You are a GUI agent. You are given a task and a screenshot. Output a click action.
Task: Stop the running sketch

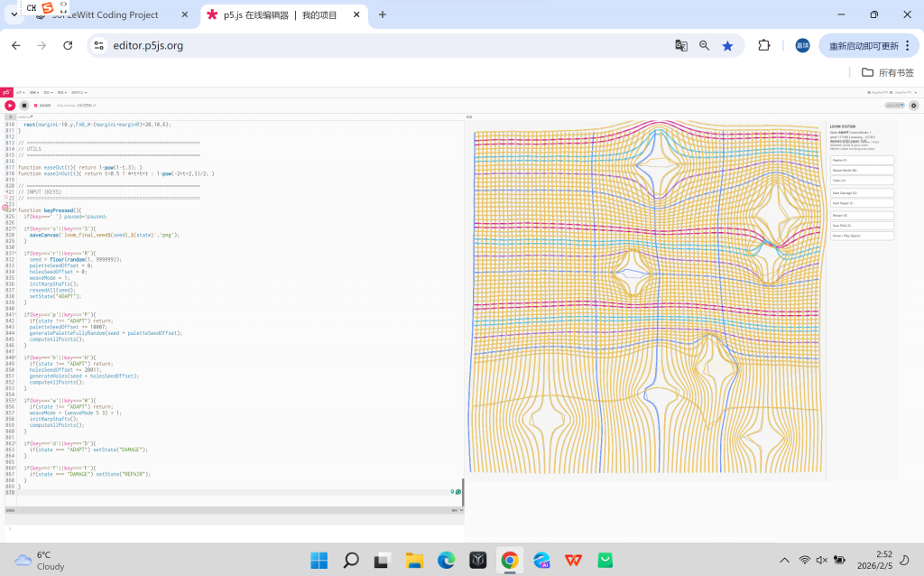point(24,106)
